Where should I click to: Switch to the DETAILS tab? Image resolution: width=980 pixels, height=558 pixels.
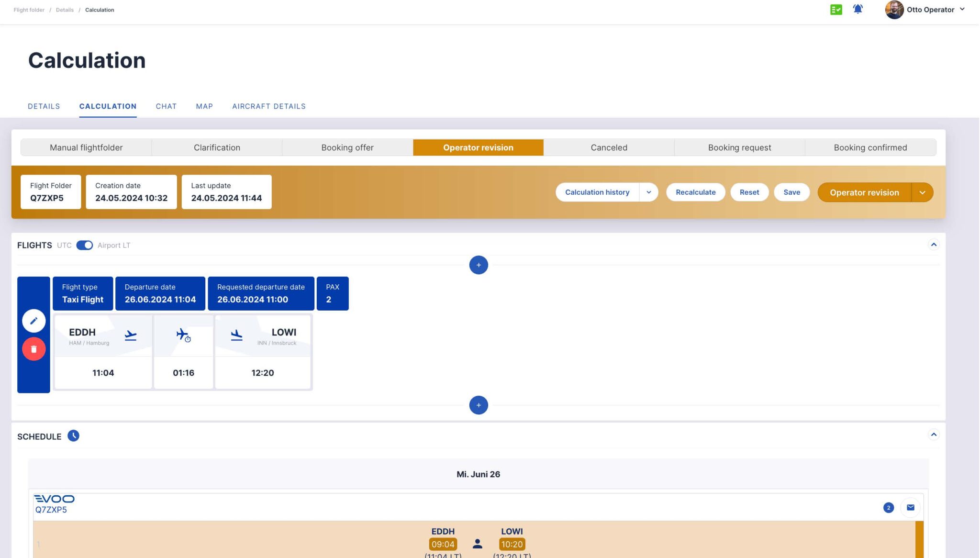(x=44, y=106)
